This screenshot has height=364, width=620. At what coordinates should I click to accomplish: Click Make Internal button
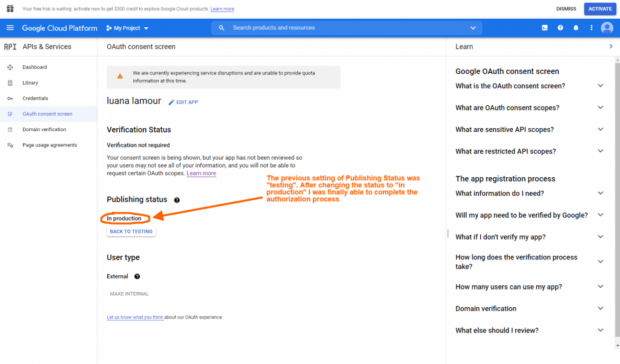130,294
